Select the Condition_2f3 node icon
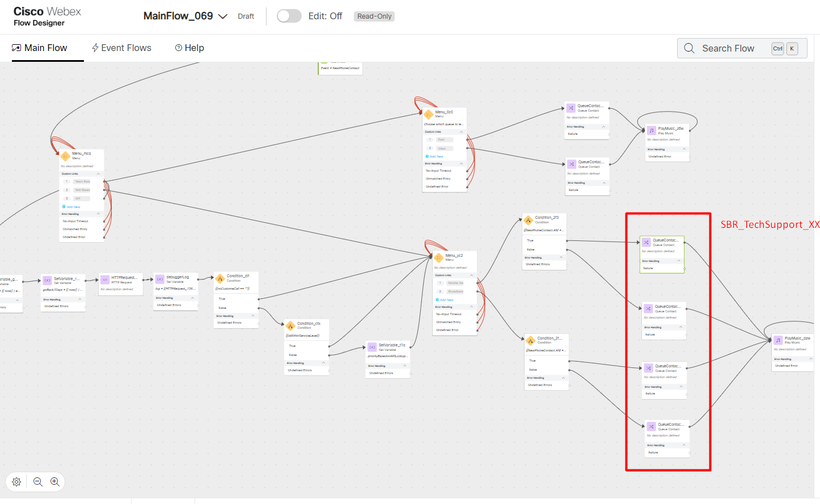 tap(529, 220)
